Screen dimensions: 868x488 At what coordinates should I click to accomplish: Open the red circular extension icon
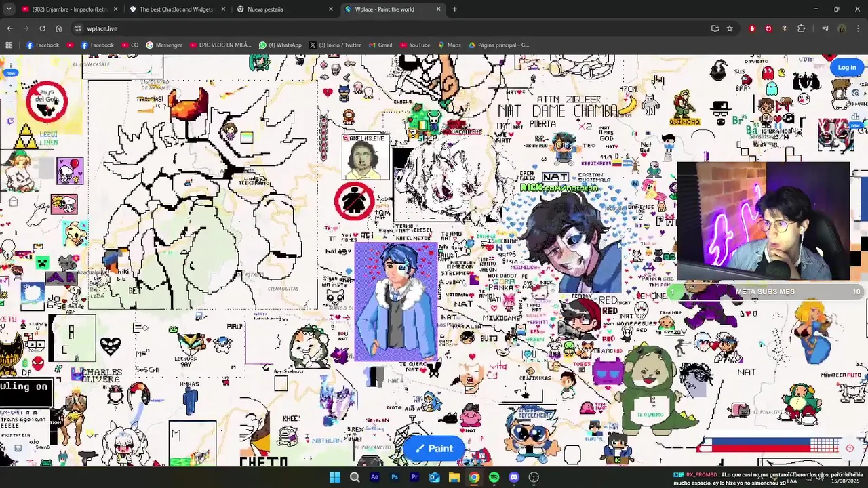(768, 28)
